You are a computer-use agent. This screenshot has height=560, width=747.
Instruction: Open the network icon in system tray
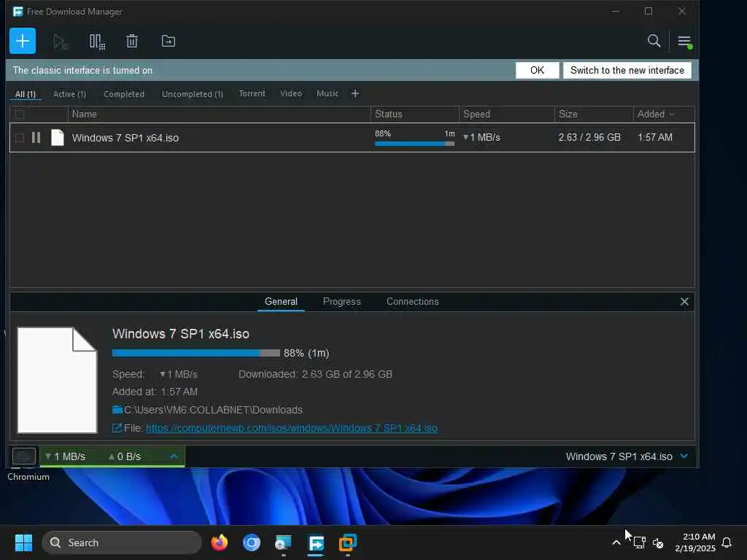tap(639, 542)
